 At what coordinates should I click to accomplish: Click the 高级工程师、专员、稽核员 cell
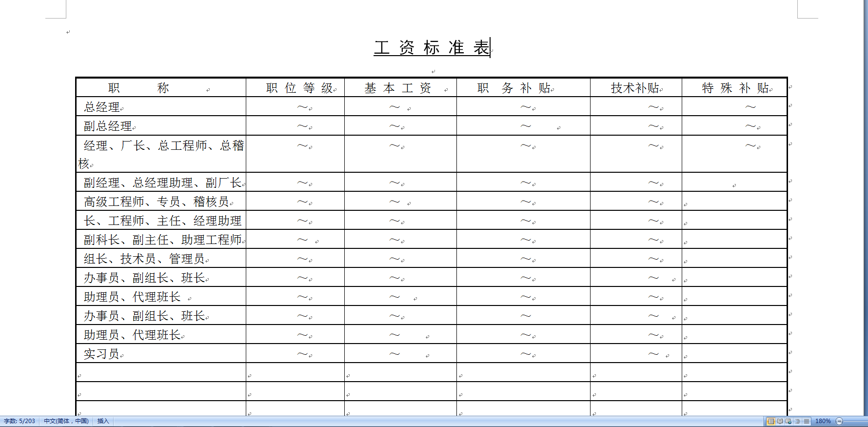[x=161, y=201]
